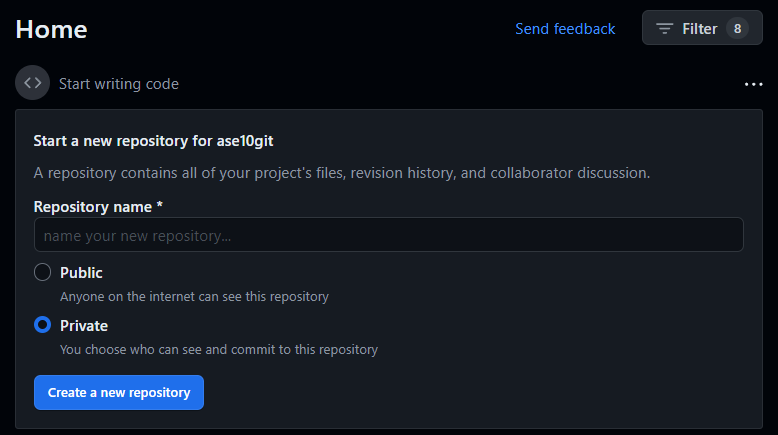The width and height of the screenshot is (778, 435).
Task: Click the 'A repository contains all' description
Action: (341, 173)
